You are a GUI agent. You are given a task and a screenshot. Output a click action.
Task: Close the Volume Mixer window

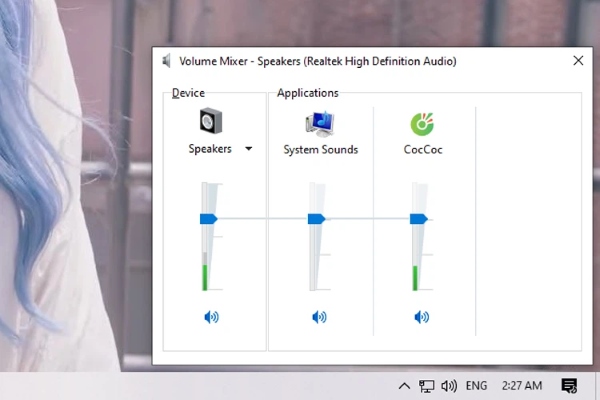[x=578, y=60]
